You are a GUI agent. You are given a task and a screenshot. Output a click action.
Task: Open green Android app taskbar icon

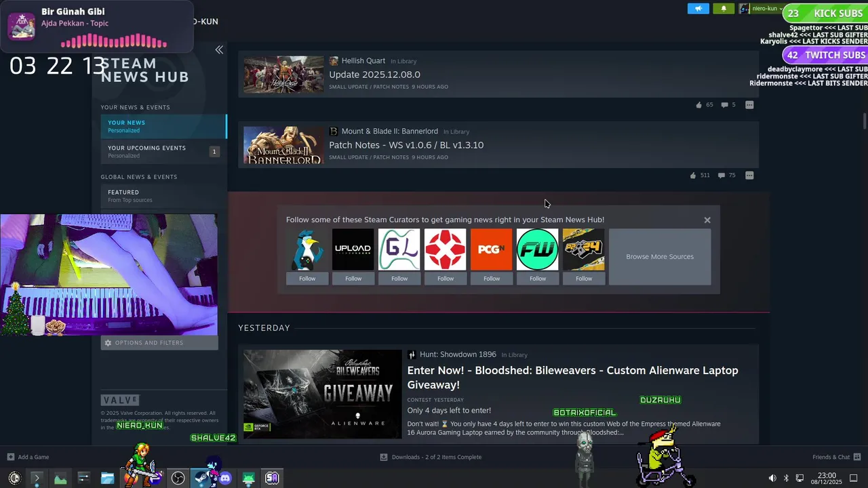[x=248, y=479]
